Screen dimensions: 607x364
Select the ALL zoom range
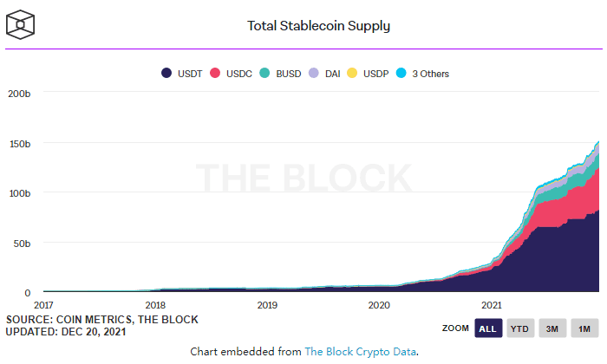[x=488, y=328]
